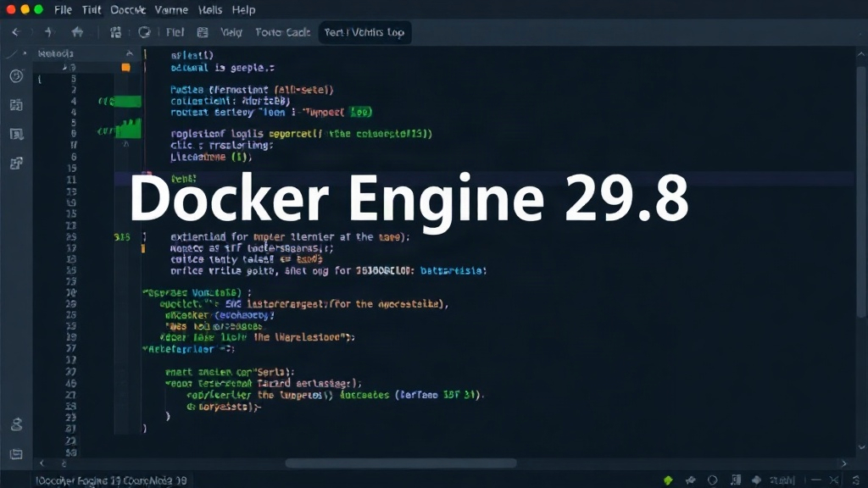Click the vertical scrollbar up arrow
This screenshot has height=488, width=868.
(x=861, y=54)
